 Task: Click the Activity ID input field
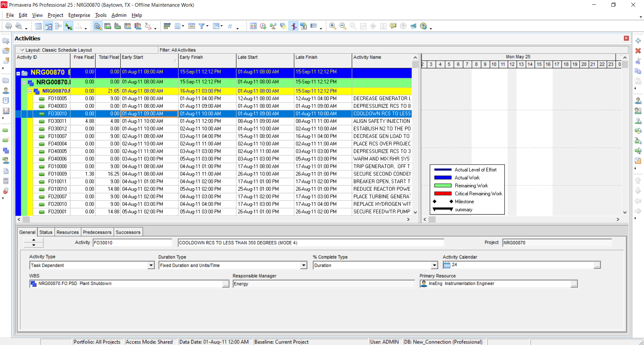coord(132,243)
